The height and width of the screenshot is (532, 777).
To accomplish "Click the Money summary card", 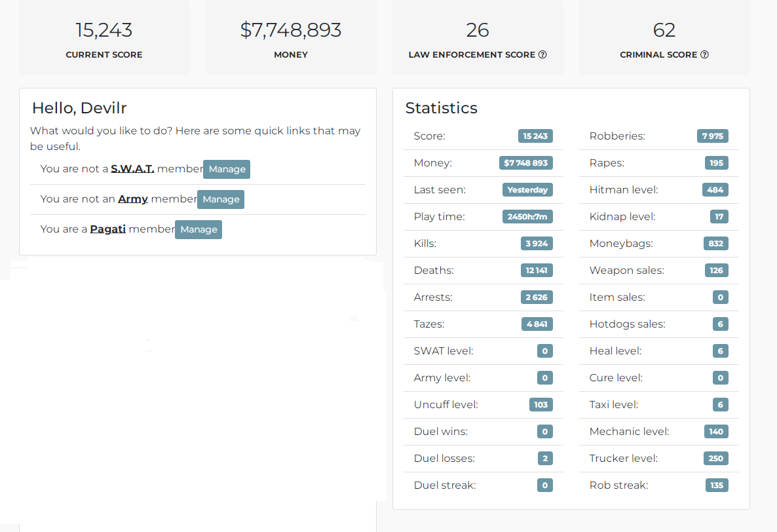I will click(291, 37).
